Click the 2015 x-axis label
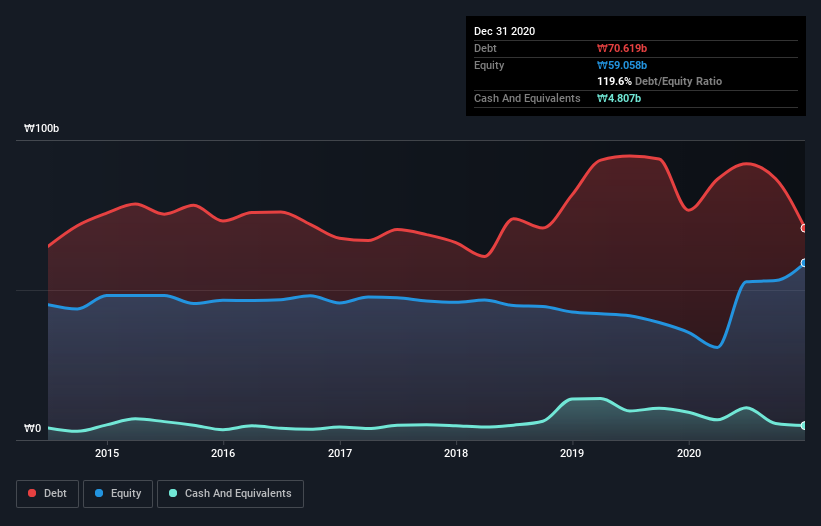Image resolution: width=821 pixels, height=526 pixels. click(107, 453)
